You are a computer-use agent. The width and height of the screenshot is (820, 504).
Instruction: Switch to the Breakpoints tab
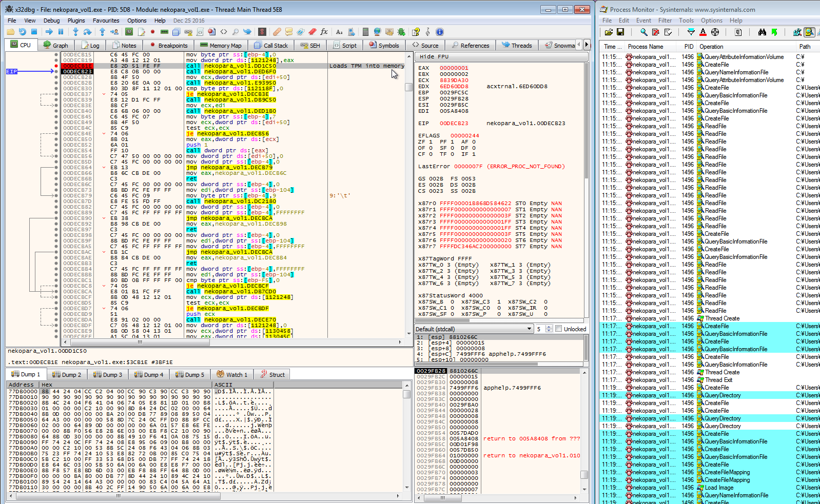coord(168,45)
